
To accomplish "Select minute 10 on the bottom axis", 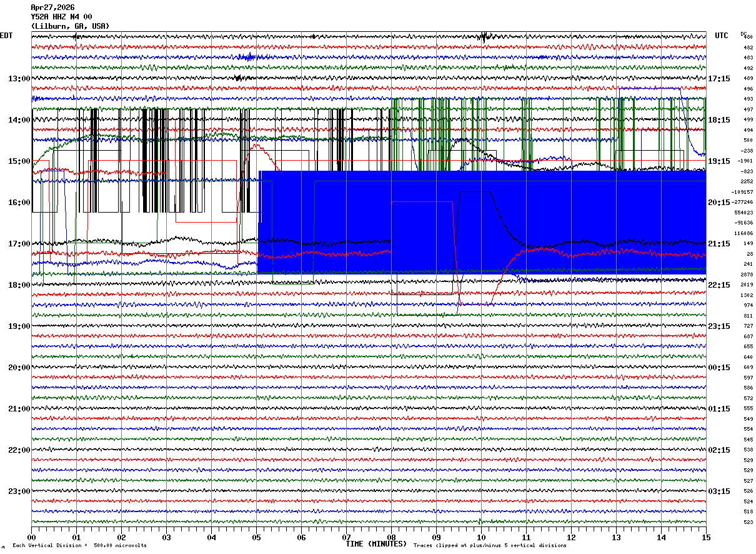I will click(482, 538).
